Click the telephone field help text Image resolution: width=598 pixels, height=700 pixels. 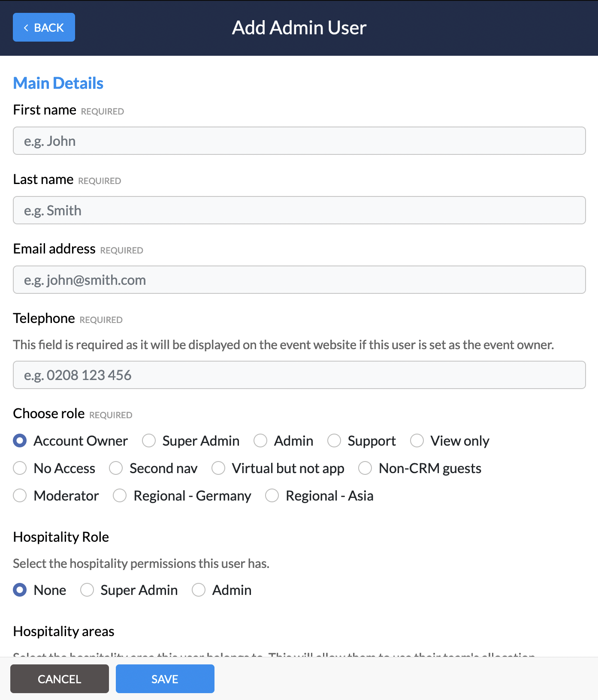[x=284, y=345]
